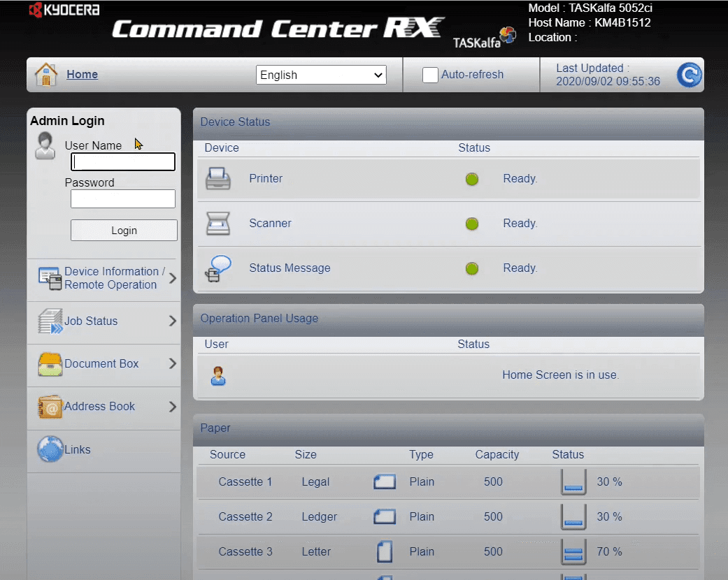The height and width of the screenshot is (580, 728).
Task: Expand the Device Information chevron
Action: point(173,278)
